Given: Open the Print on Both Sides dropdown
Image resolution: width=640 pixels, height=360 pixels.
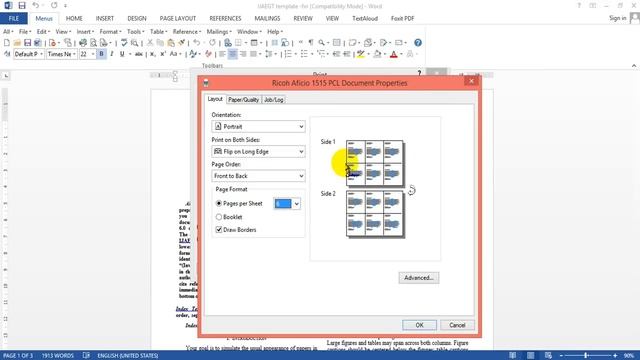Looking at the screenshot, I should (258, 151).
